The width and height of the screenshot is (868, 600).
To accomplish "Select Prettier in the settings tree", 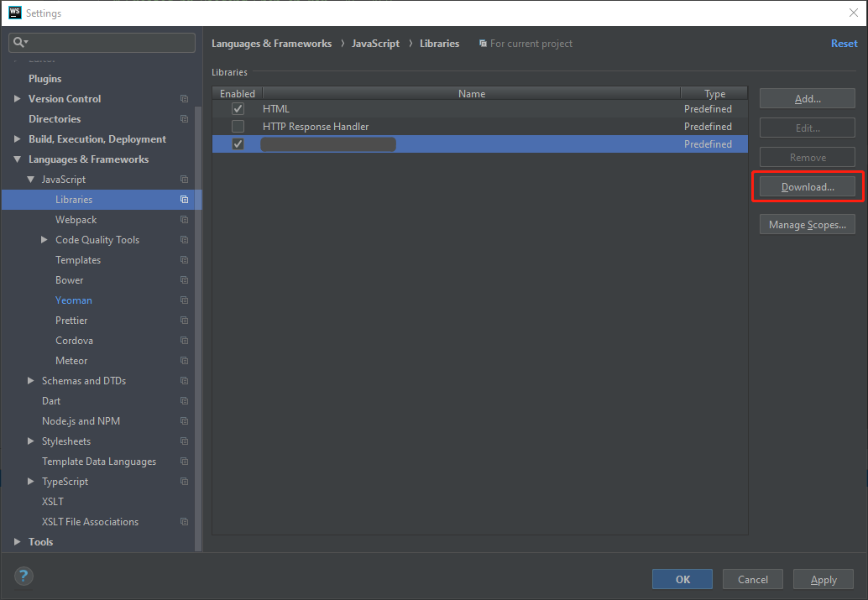I will [x=71, y=321].
